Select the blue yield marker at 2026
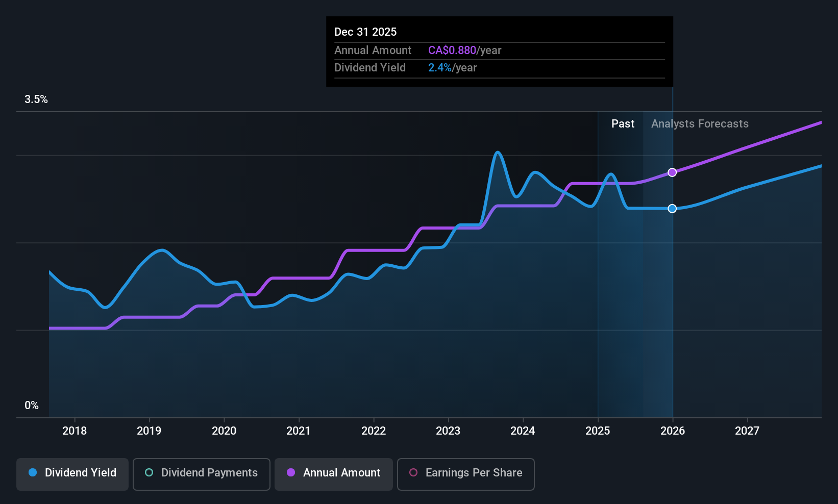The width and height of the screenshot is (838, 504). point(672,208)
